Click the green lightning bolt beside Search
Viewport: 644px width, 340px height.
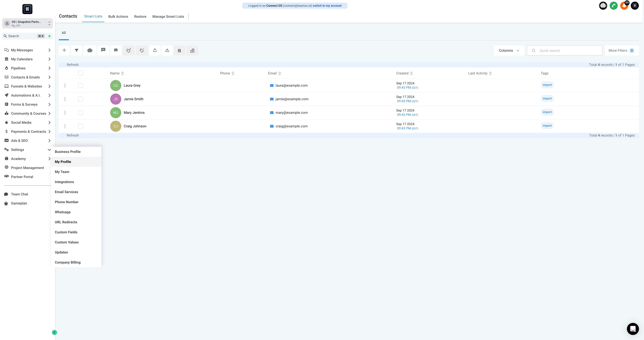pyautogui.click(x=49, y=36)
